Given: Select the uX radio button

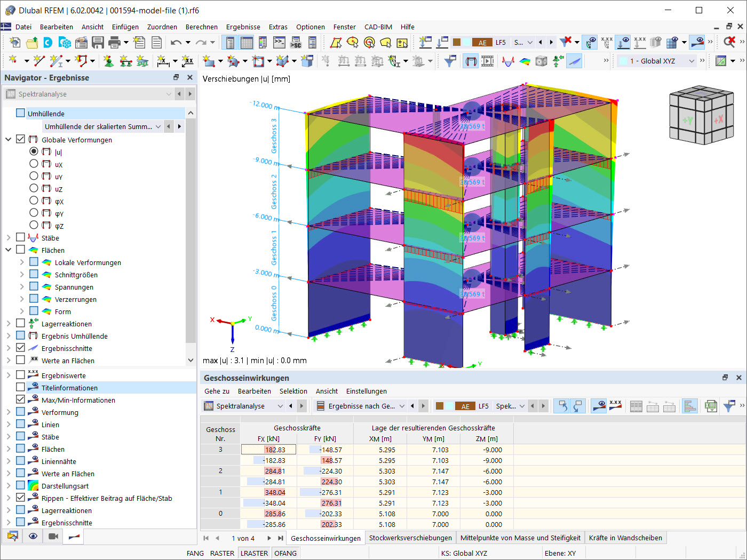Looking at the screenshot, I should click(x=34, y=164).
